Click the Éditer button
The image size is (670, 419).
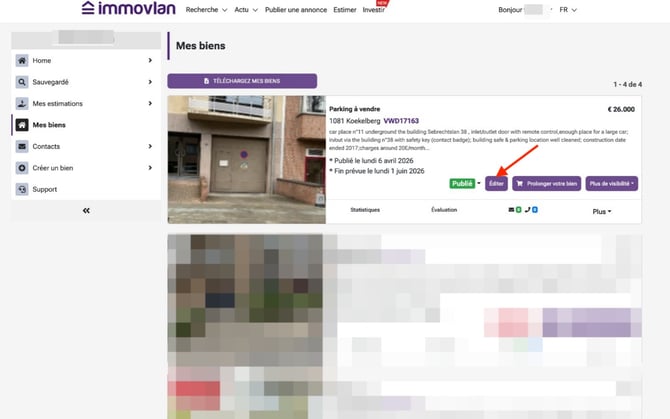pyautogui.click(x=496, y=184)
